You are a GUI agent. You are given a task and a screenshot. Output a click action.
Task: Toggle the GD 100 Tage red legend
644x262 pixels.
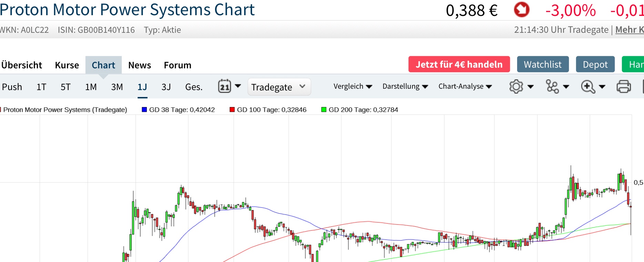click(x=268, y=110)
